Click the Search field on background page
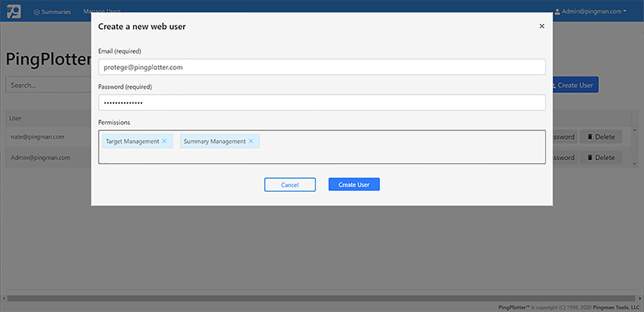 pyautogui.click(x=48, y=85)
